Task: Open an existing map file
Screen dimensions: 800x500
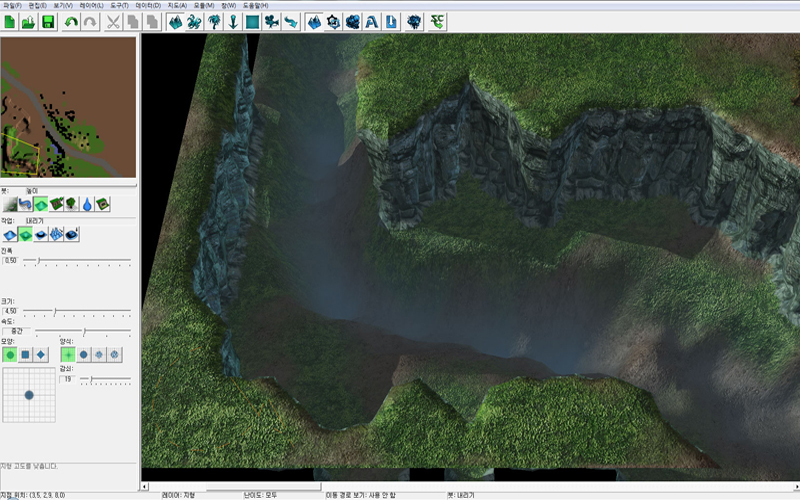Action: [x=29, y=22]
